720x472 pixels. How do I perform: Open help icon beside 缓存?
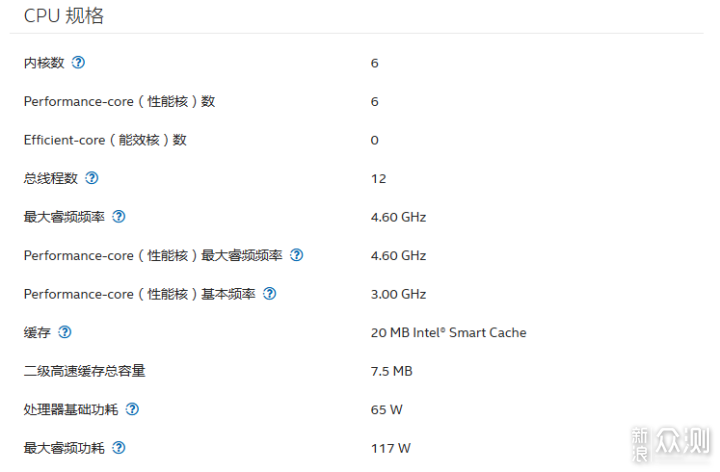(x=65, y=332)
